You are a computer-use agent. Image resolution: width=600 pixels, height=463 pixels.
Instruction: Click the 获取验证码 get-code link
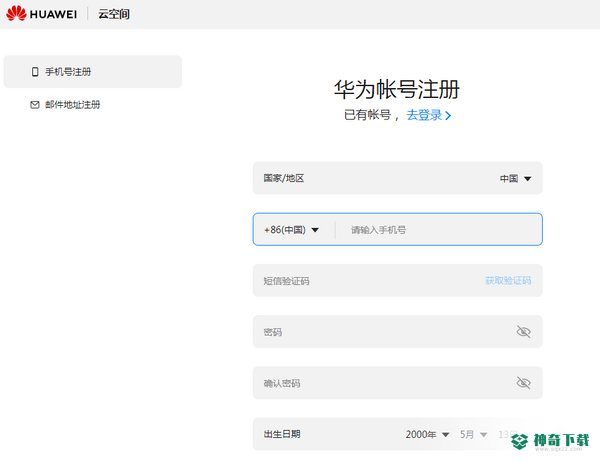(508, 281)
